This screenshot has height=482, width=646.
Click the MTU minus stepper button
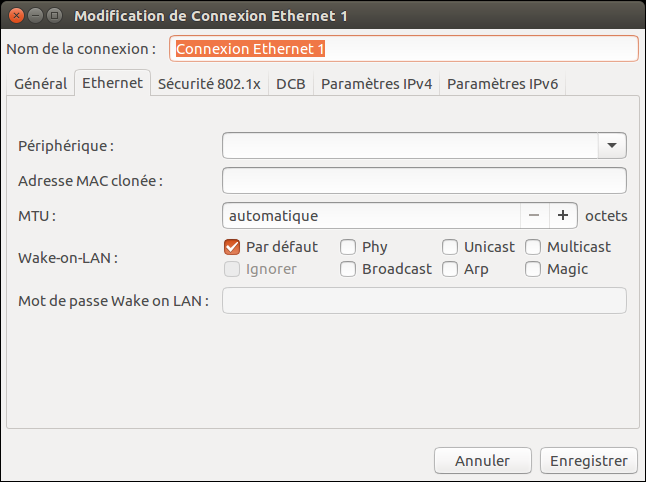pyautogui.click(x=534, y=215)
